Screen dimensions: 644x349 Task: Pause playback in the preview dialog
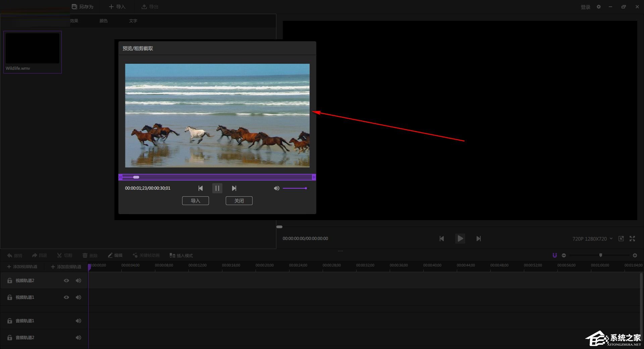tap(217, 188)
